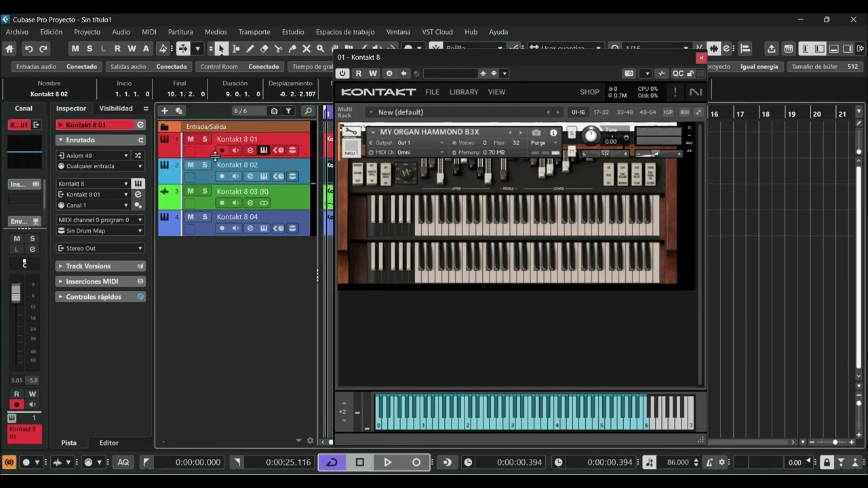Image resolution: width=868 pixels, height=488 pixels.
Task: Open Kontakt KSP multi-script editor
Action: [x=668, y=112]
